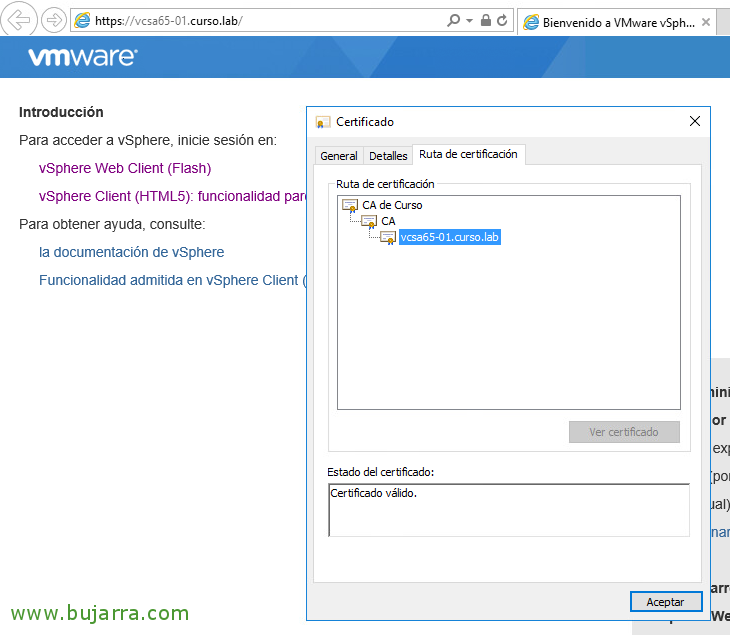This screenshot has width=730, height=635.
Task: Select CA de Curso root certificate
Action: click(x=392, y=205)
